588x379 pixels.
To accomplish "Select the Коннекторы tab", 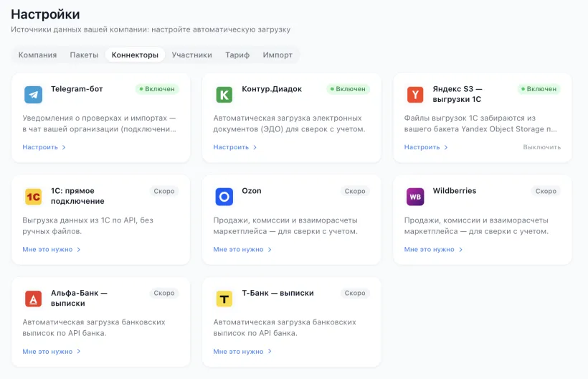I will [x=135, y=55].
